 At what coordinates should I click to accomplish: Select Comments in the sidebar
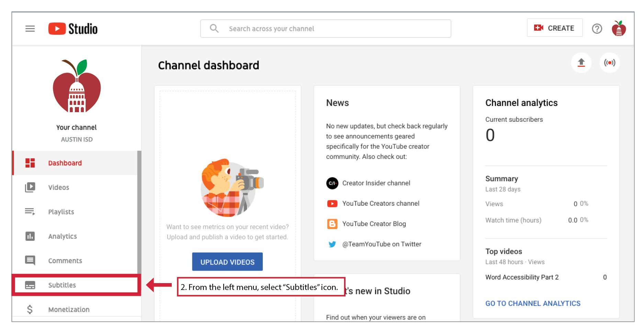point(65,261)
